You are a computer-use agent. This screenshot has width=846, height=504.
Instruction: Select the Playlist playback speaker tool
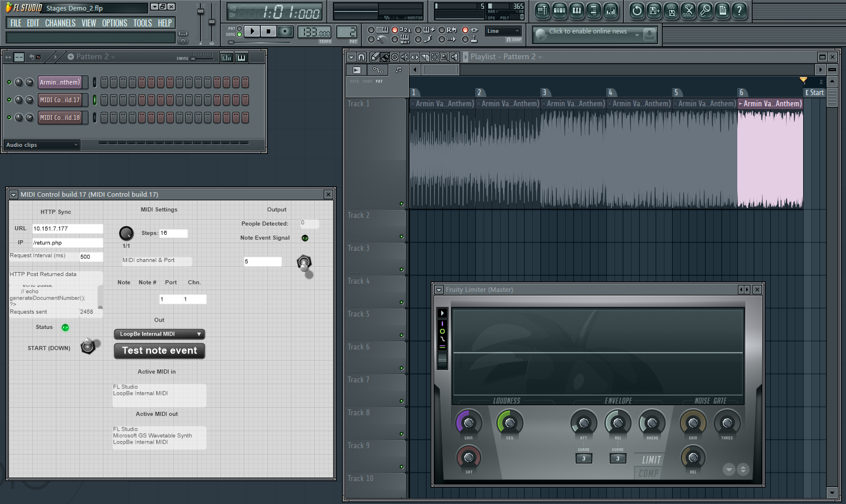(454, 57)
